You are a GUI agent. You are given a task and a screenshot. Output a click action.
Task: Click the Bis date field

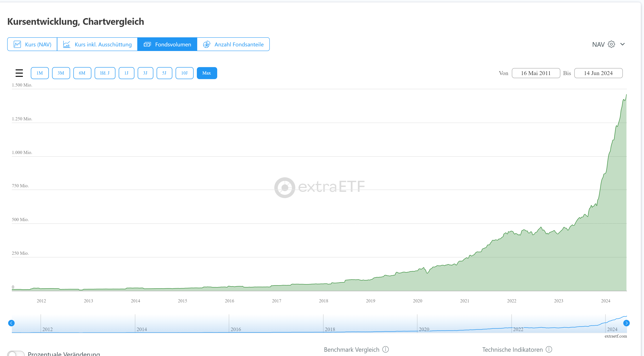[598, 73]
